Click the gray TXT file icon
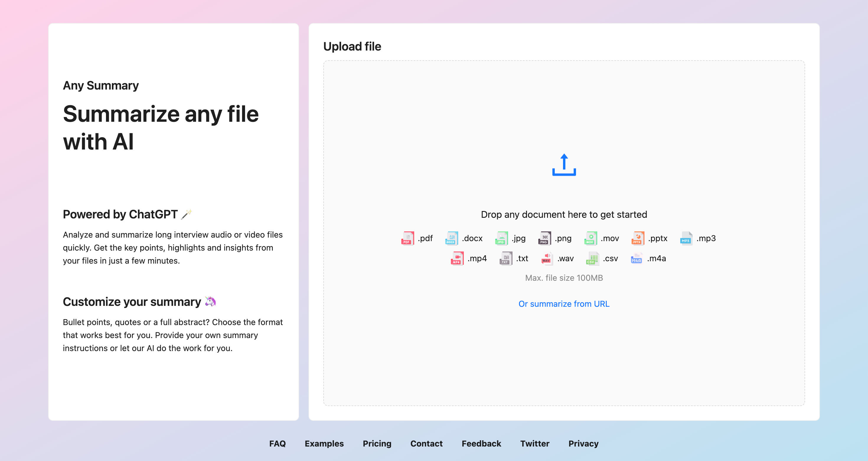The height and width of the screenshot is (461, 868). 505,258
